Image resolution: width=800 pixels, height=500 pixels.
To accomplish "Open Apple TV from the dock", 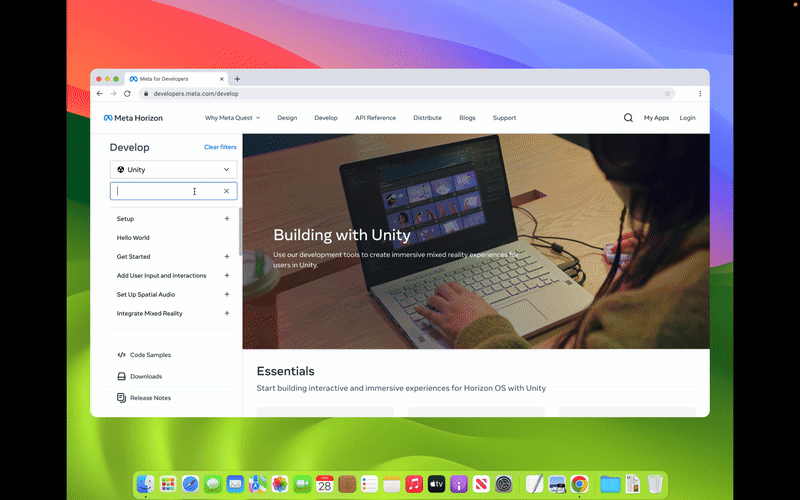I will tap(437, 484).
